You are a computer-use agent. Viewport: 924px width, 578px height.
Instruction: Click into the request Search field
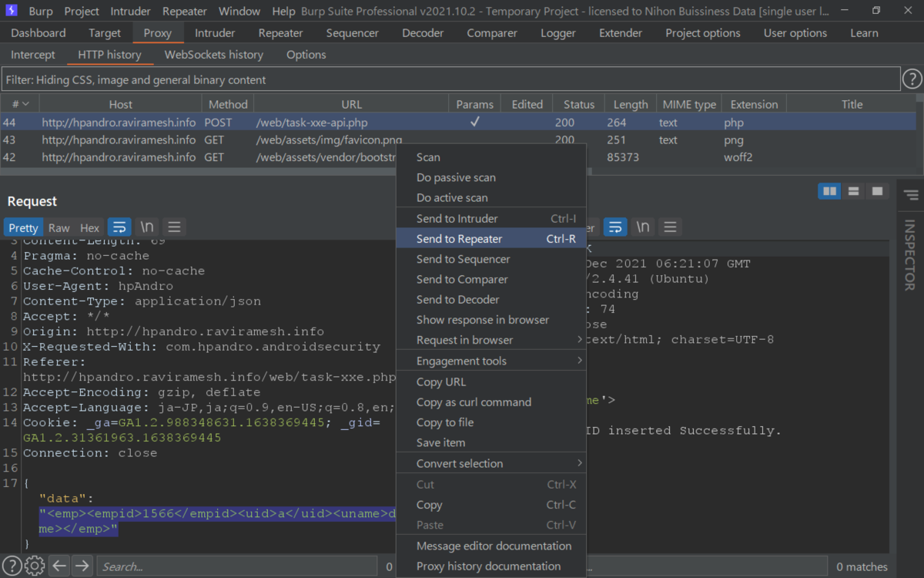(x=237, y=566)
